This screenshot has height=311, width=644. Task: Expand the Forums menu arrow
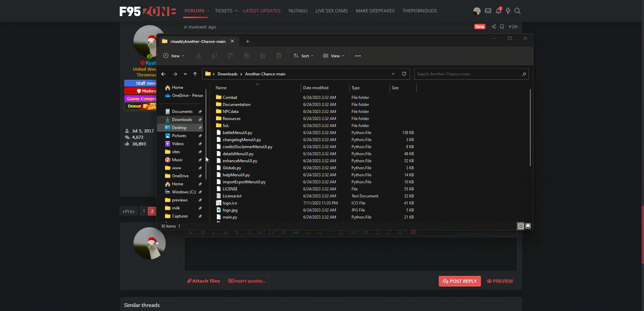tap(208, 11)
